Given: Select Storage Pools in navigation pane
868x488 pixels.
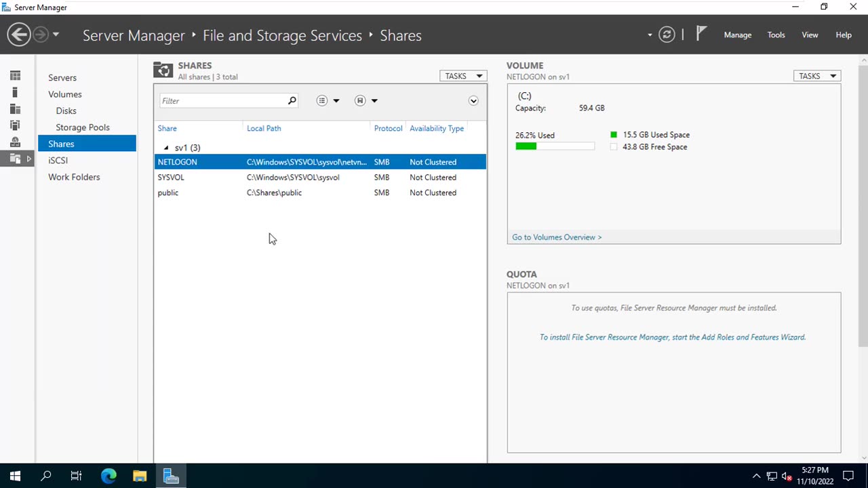Looking at the screenshot, I should coord(83,127).
